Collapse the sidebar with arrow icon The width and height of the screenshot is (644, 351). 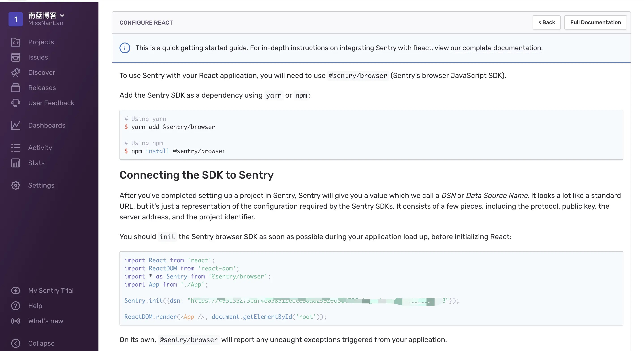tap(15, 343)
